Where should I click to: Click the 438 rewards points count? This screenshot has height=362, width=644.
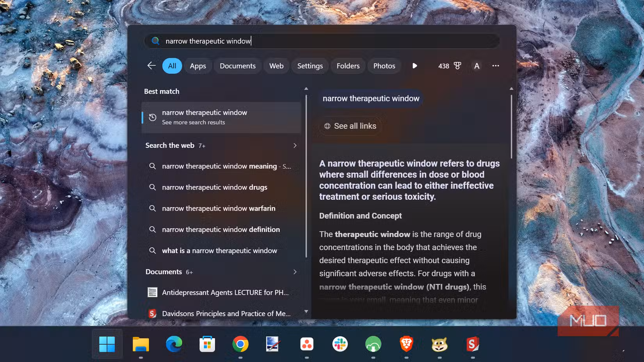[443, 66]
